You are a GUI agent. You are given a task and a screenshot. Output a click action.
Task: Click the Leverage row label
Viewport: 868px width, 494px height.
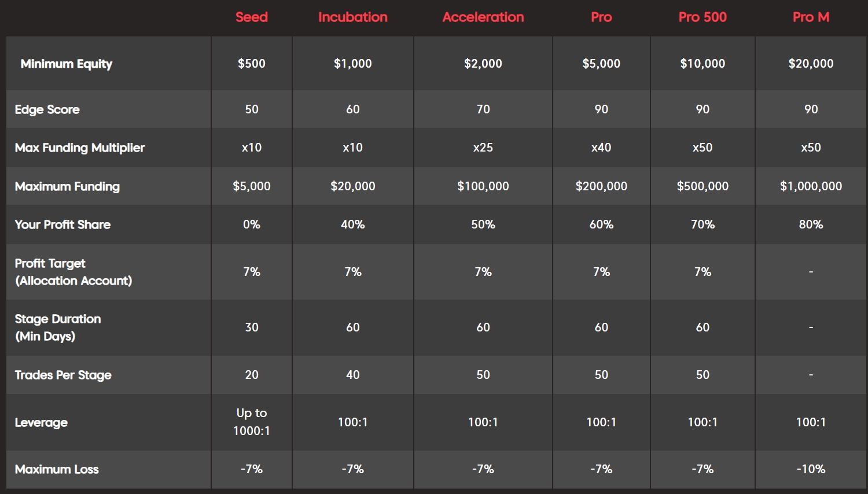[x=41, y=422]
